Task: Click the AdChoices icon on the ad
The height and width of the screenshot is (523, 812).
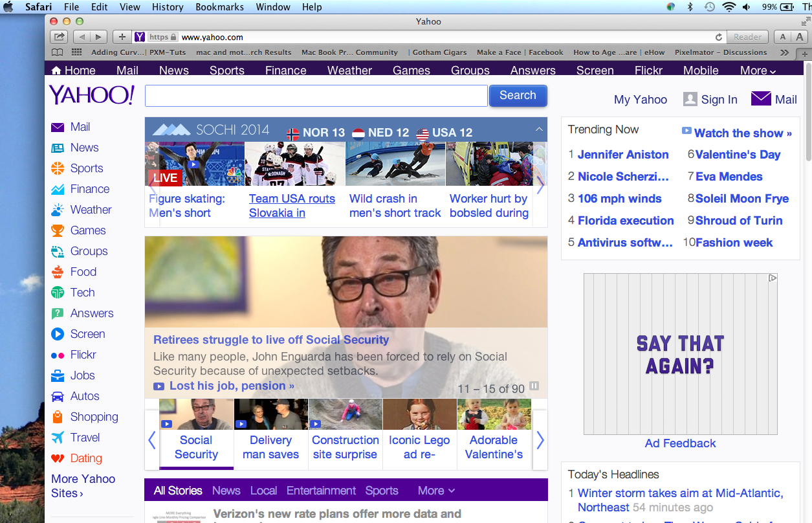Action: point(773,278)
